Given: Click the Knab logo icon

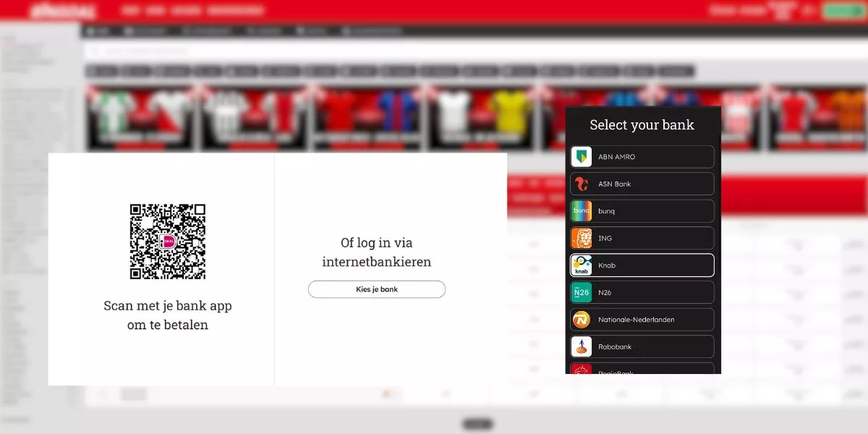Looking at the screenshot, I should pyautogui.click(x=582, y=265).
